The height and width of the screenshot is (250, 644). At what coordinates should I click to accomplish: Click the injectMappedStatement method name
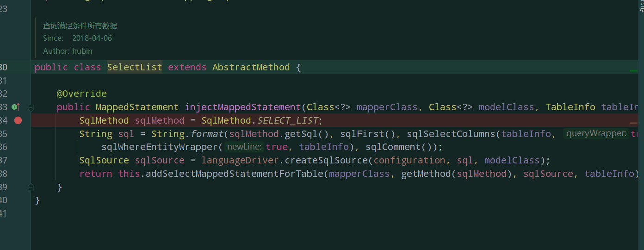coord(243,107)
